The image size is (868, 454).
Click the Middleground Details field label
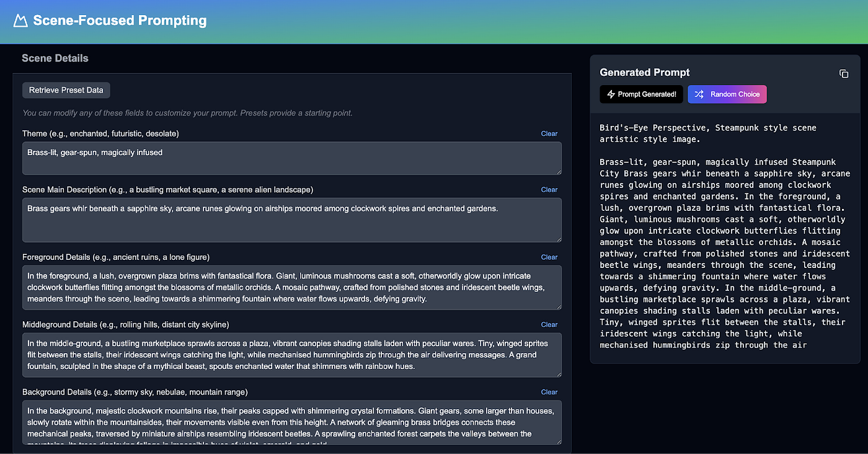(125, 324)
